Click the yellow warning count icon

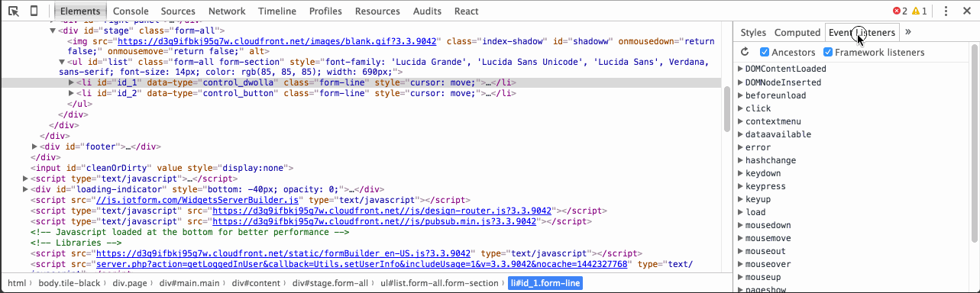coord(920,11)
